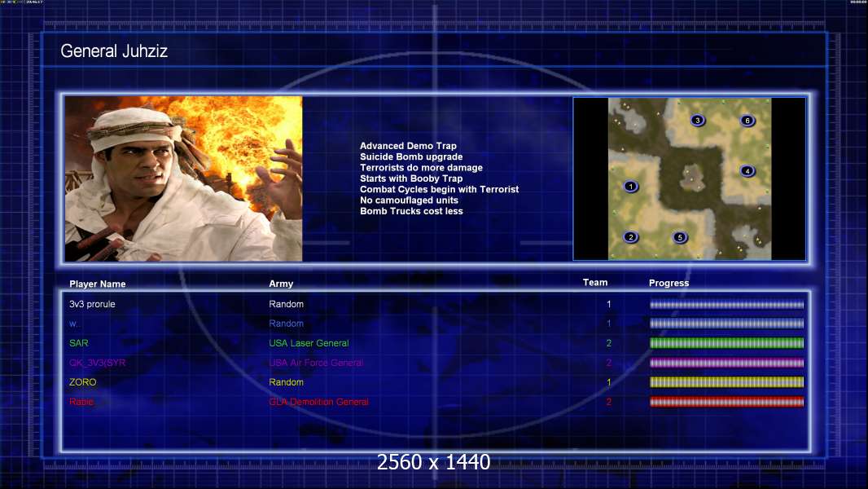Screen dimensions: 868x489
Task: Select player name 3v3 prorule
Action: pos(93,304)
